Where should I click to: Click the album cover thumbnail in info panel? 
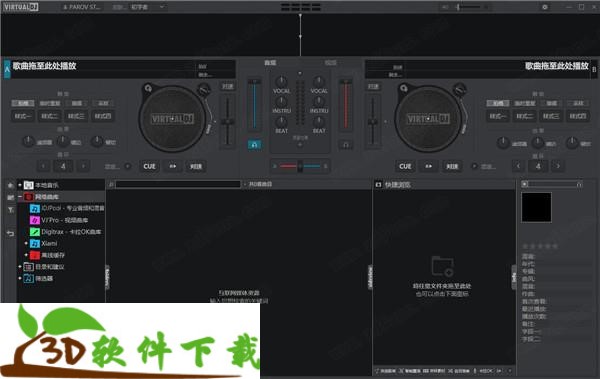pos(536,207)
